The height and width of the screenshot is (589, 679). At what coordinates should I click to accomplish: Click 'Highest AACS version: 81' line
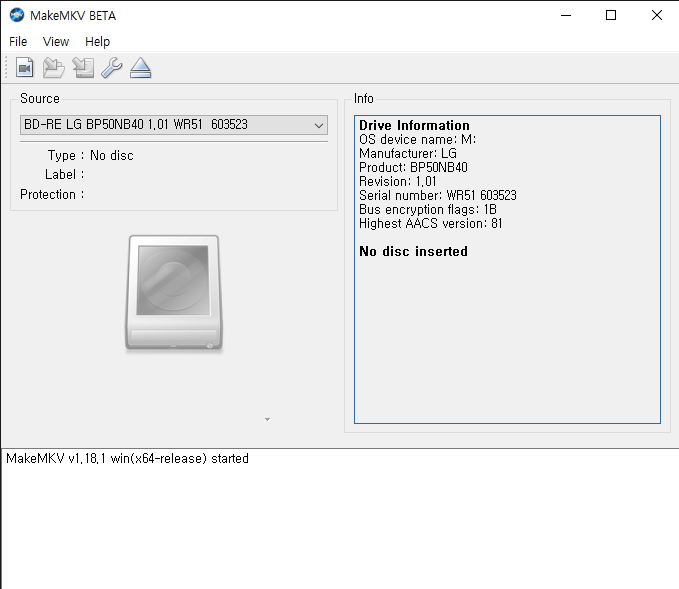point(431,223)
